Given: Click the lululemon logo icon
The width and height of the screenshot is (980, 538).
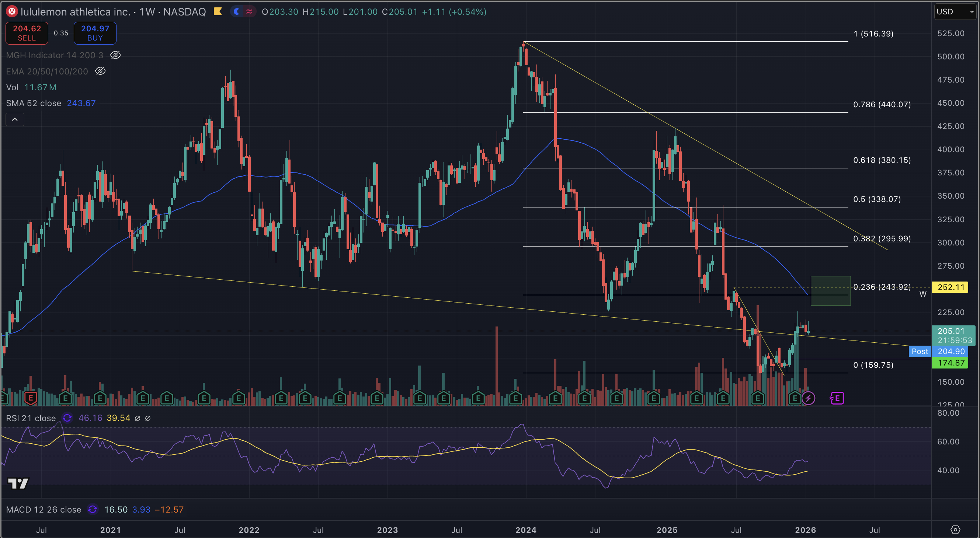Looking at the screenshot, I should (x=12, y=11).
